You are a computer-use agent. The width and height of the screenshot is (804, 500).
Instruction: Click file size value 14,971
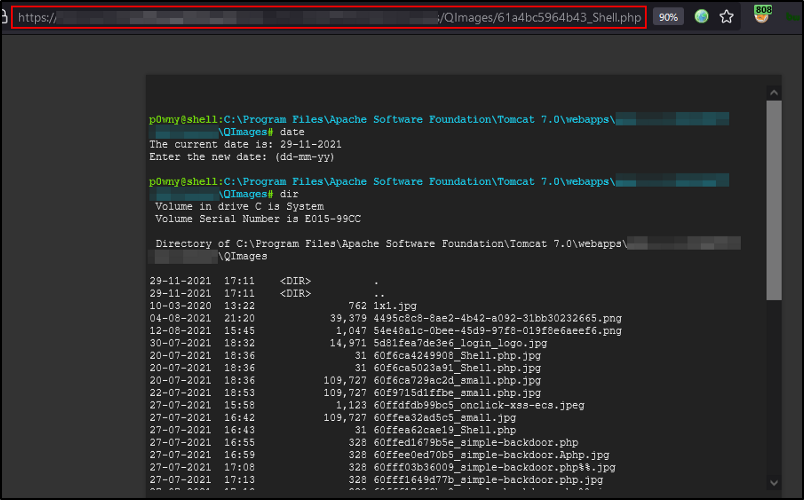point(348,343)
